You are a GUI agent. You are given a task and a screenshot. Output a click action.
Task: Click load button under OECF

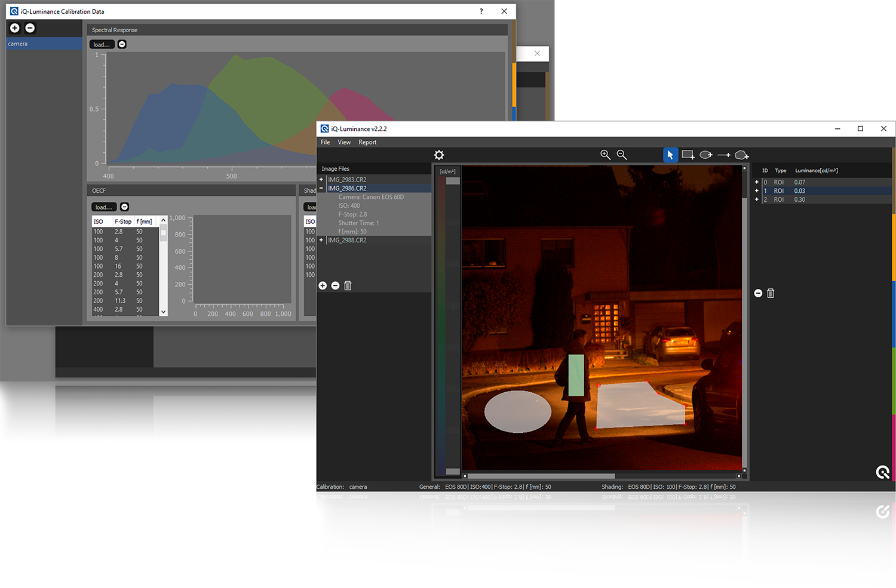coord(105,207)
